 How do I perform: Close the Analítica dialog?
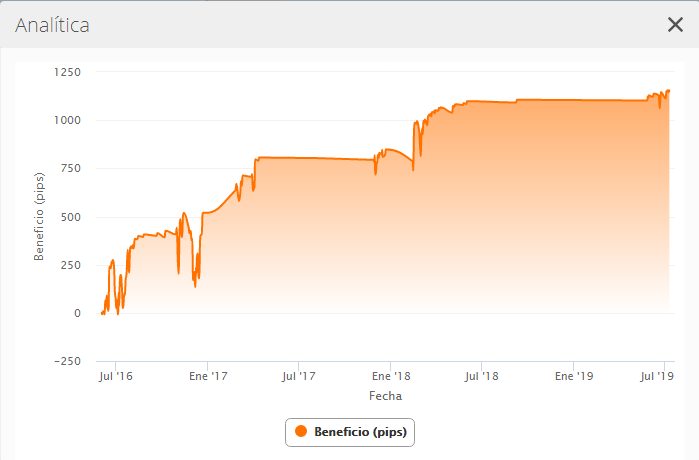coord(675,25)
